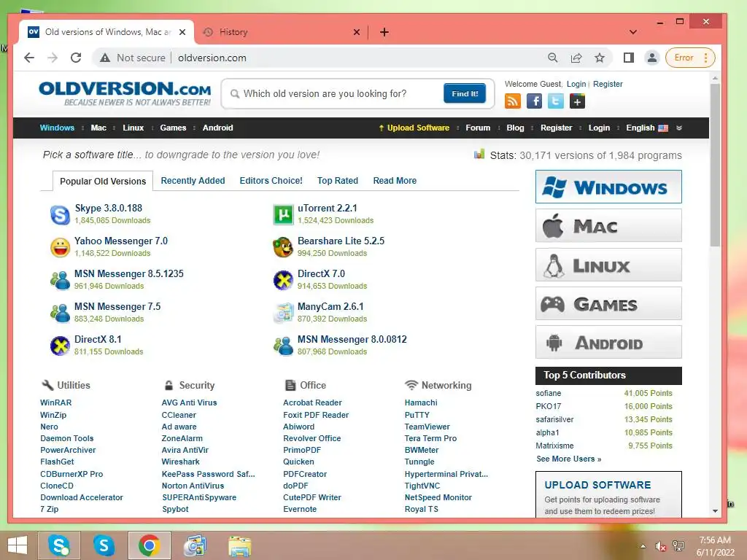
Task: Open the Blog nav link
Action: point(515,128)
